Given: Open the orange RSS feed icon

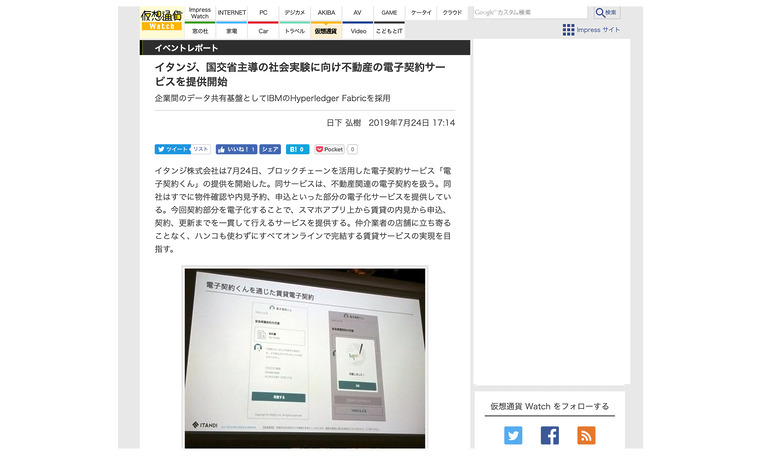Looking at the screenshot, I should click(585, 435).
